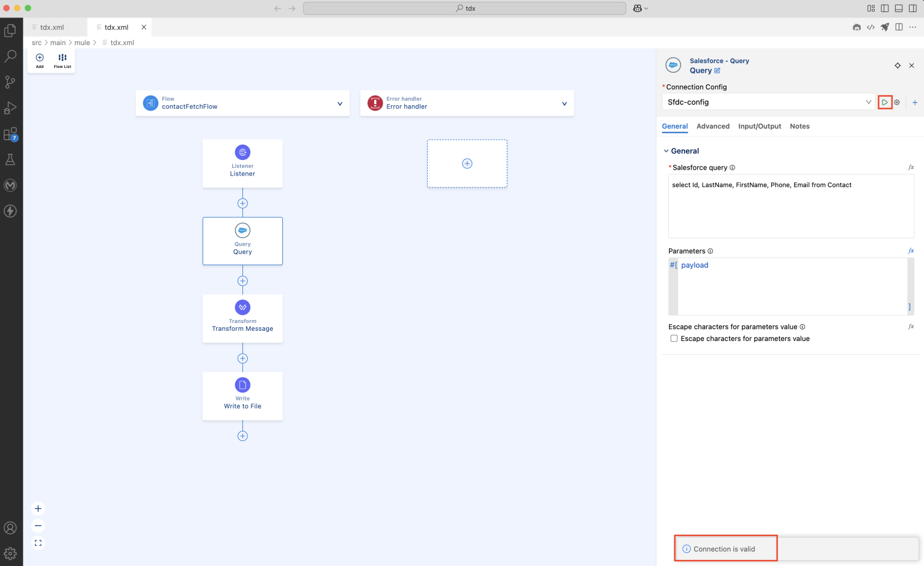This screenshot has height=566, width=924.
Task: Open the Extensions view in sidebar
Action: tap(10, 134)
